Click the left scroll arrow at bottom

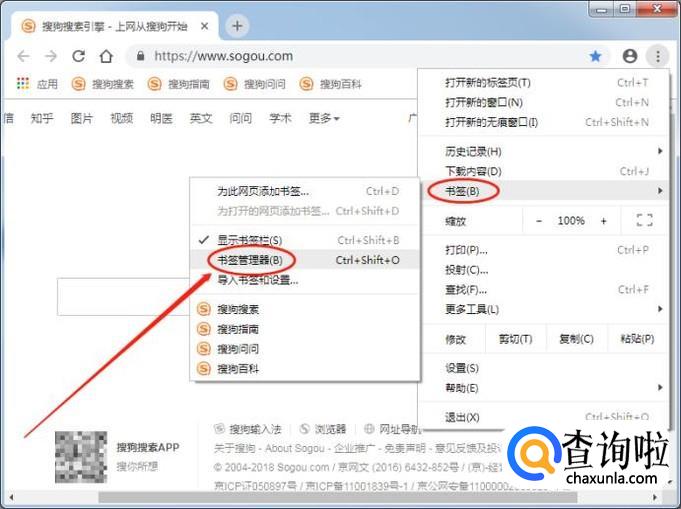[11, 497]
